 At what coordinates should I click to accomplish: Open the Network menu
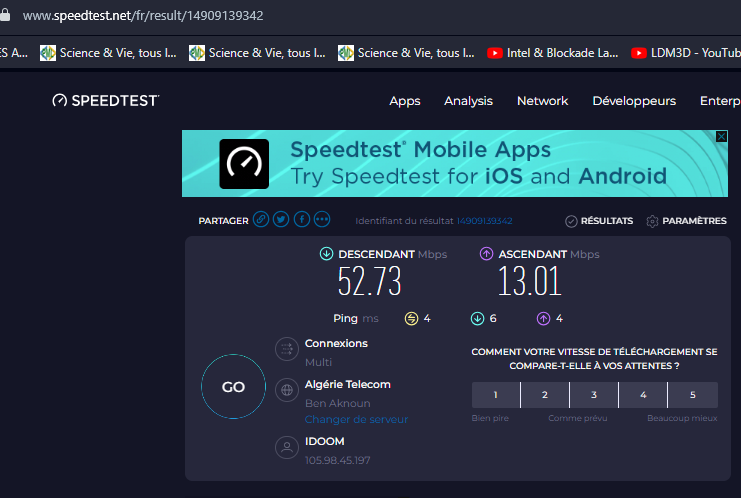pos(543,101)
